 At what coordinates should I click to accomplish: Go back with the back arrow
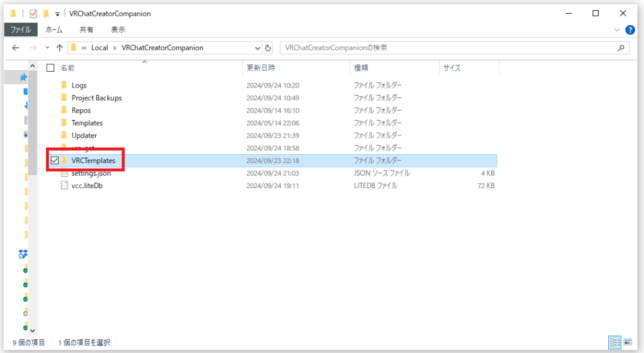coord(16,48)
